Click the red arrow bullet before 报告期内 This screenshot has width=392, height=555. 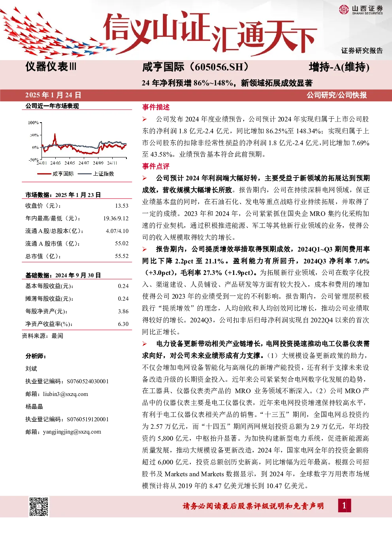145,249
